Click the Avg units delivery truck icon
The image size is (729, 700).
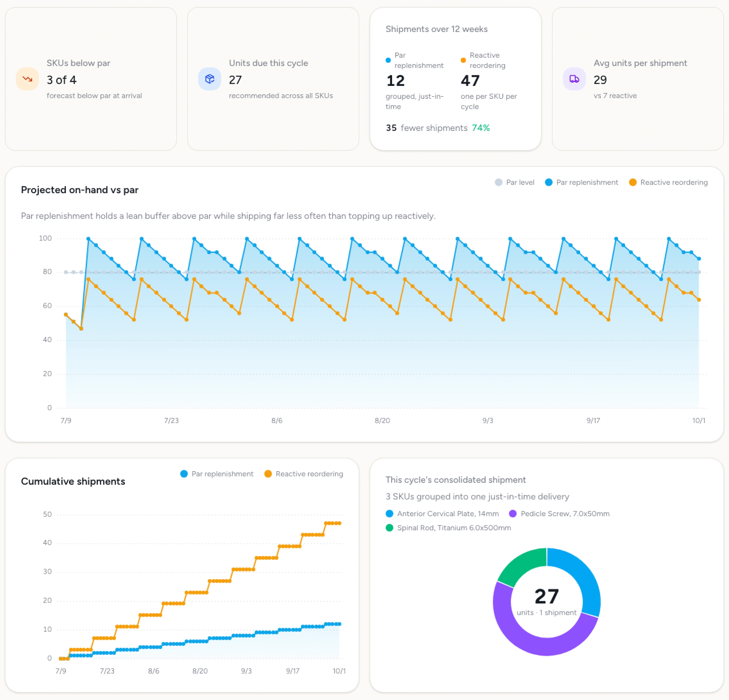coord(574,79)
